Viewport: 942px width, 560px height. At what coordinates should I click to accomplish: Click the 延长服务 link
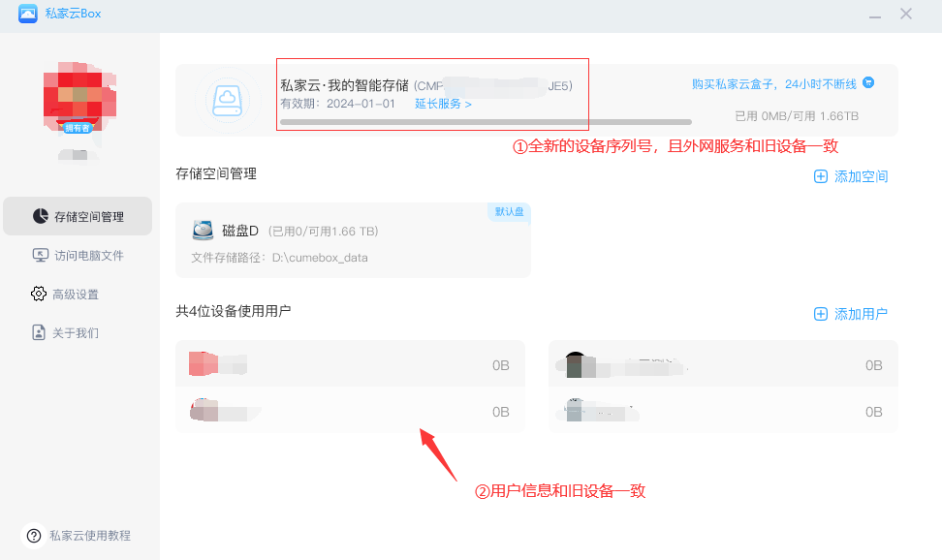coord(443,104)
